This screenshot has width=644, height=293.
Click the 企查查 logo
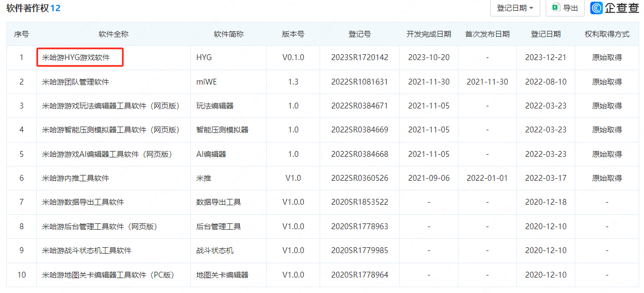click(614, 7)
